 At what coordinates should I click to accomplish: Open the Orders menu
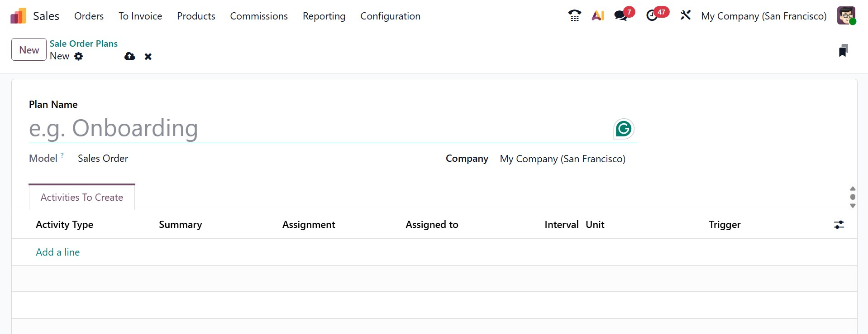tap(89, 16)
